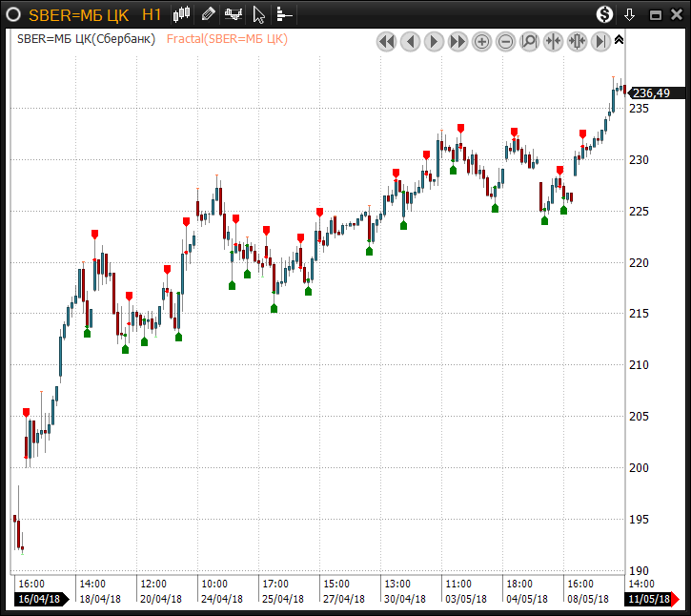Click the 16/04/18 start date marker
691x616 pixels.
coord(39,599)
